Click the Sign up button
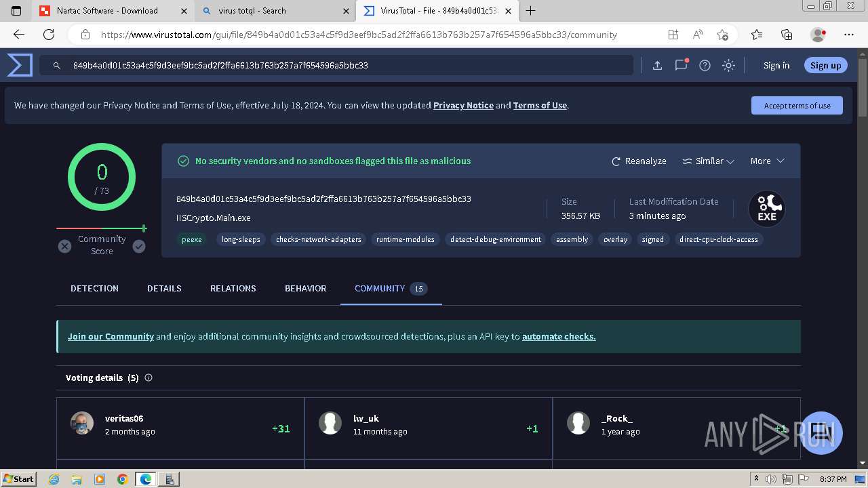The image size is (868, 488). 825,65
